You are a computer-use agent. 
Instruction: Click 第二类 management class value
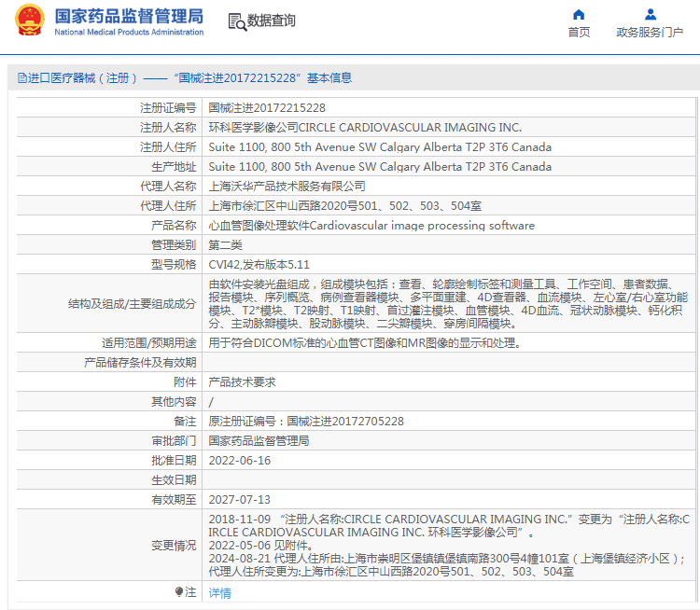pyautogui.click(x=226, y=245)
